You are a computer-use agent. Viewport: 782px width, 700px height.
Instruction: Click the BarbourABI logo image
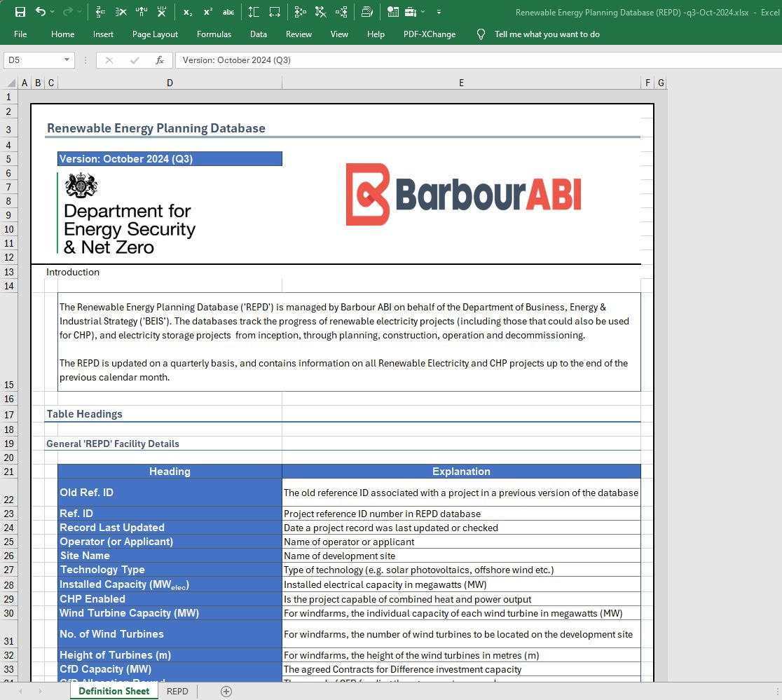(x=463, y=195)
